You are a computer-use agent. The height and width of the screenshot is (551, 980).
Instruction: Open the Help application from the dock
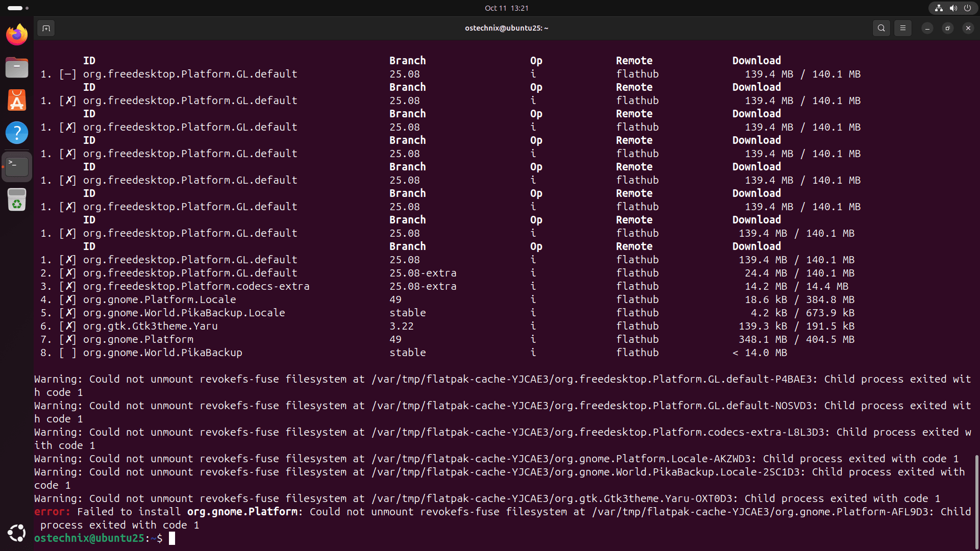[x=17, y=133]
